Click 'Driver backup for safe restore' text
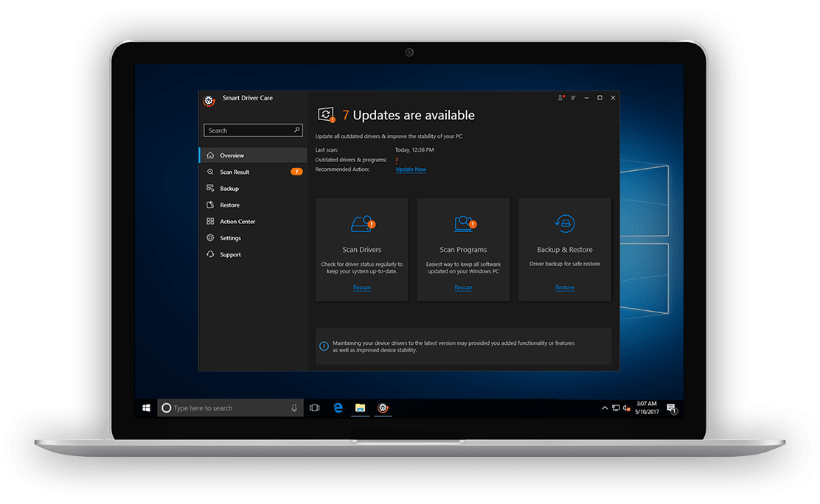This screenshot has width=820, height=504. coord(565,264)
